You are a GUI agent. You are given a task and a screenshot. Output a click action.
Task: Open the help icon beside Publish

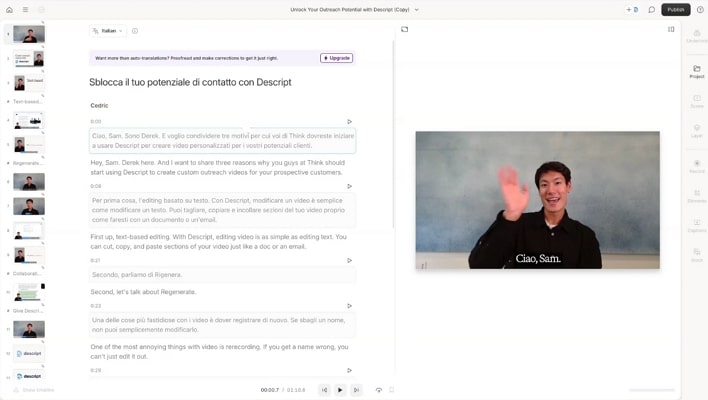coord(700,9)
